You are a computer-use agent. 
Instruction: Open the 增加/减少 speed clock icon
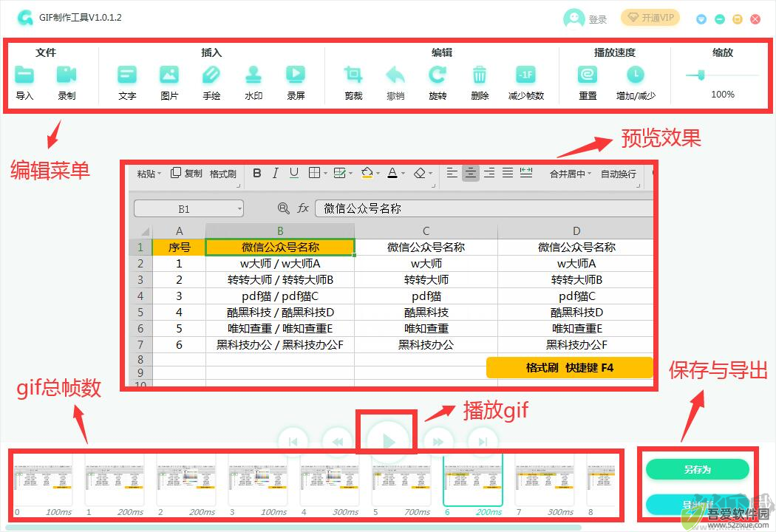pyautogui.click(x=636, y=75)
